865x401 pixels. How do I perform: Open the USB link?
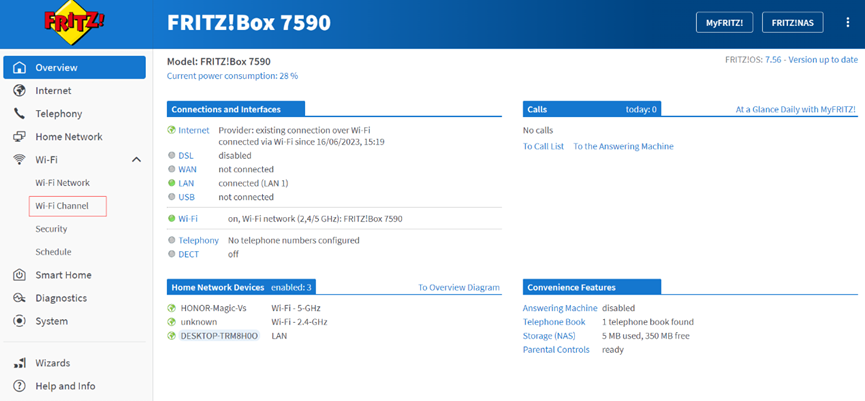pyautogui.click(x=186, y=197)
